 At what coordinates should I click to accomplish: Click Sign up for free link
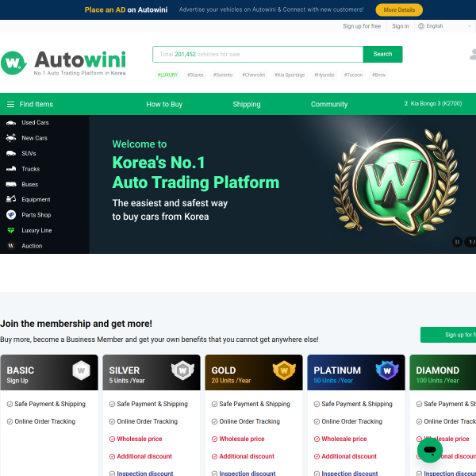(362, 26)
